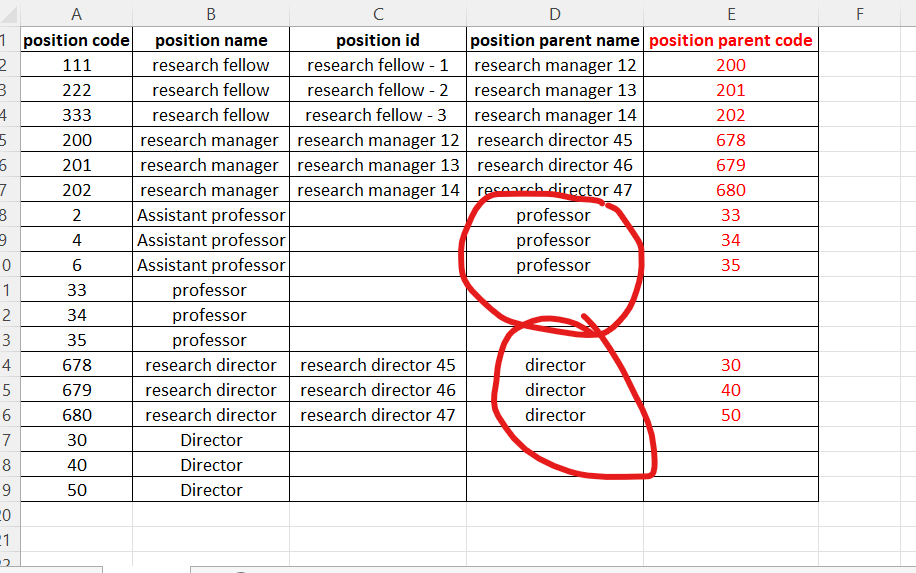Select column F header

point(859,13)
